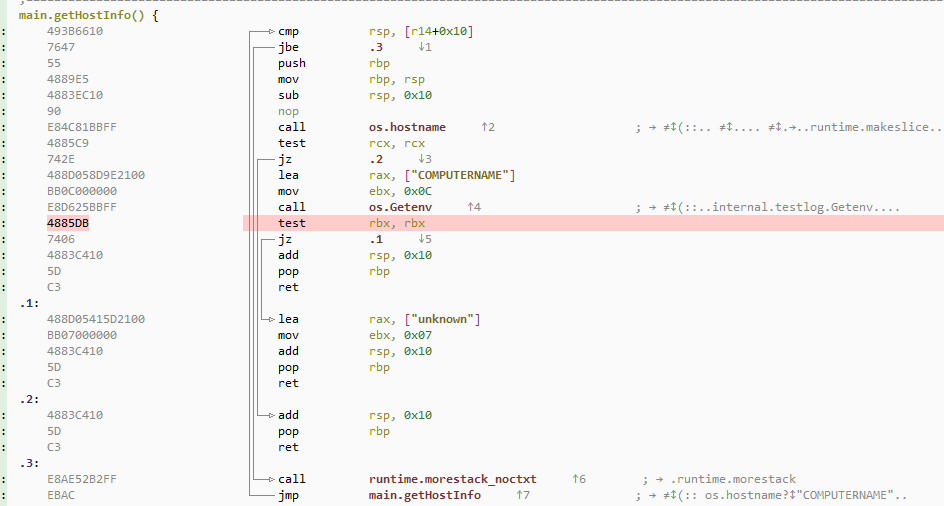Screen dimensions: 944x506
Task: Click operand rsp, [r14+0x10]
Action: coord(421,31)
